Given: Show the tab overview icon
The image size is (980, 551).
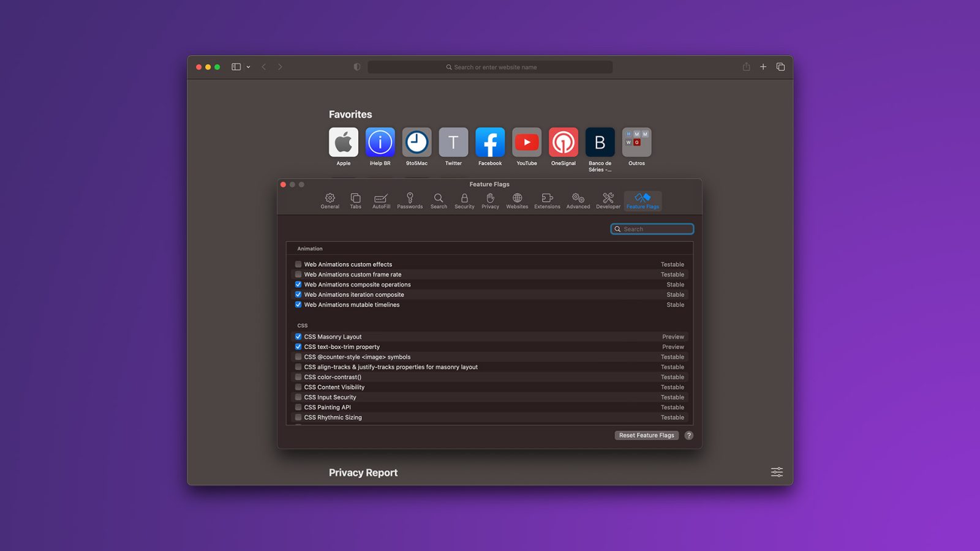Looking at the screenshot, I should [x=780, y=67].
